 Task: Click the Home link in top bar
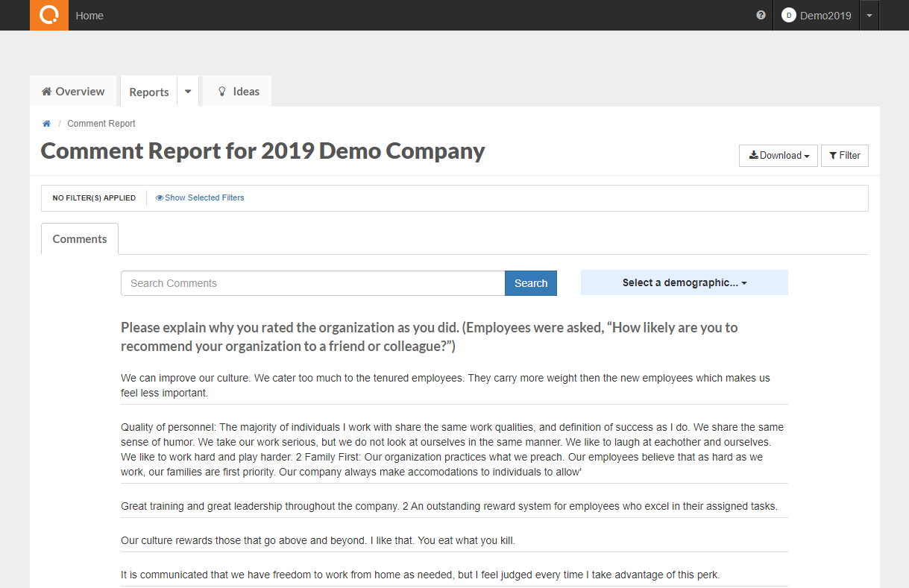[89, 16]
